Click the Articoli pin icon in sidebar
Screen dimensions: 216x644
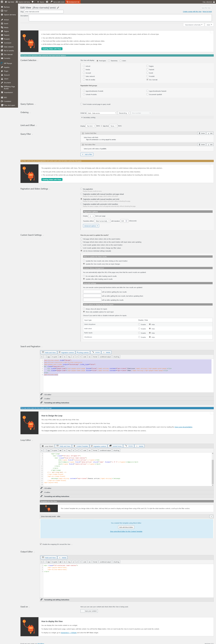[x=2, y=20]
